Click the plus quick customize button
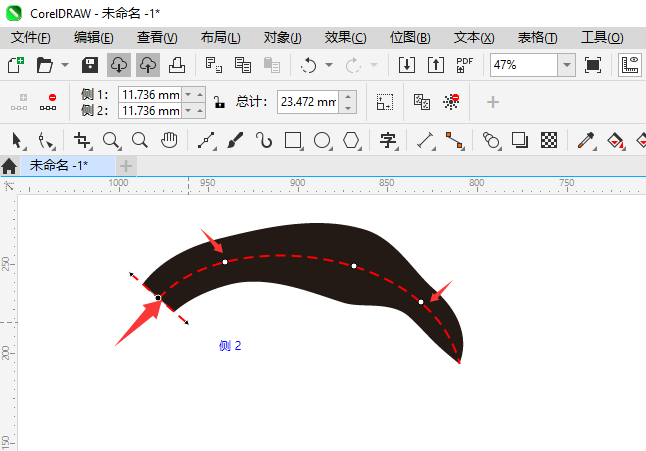 (x=493, y=102)
